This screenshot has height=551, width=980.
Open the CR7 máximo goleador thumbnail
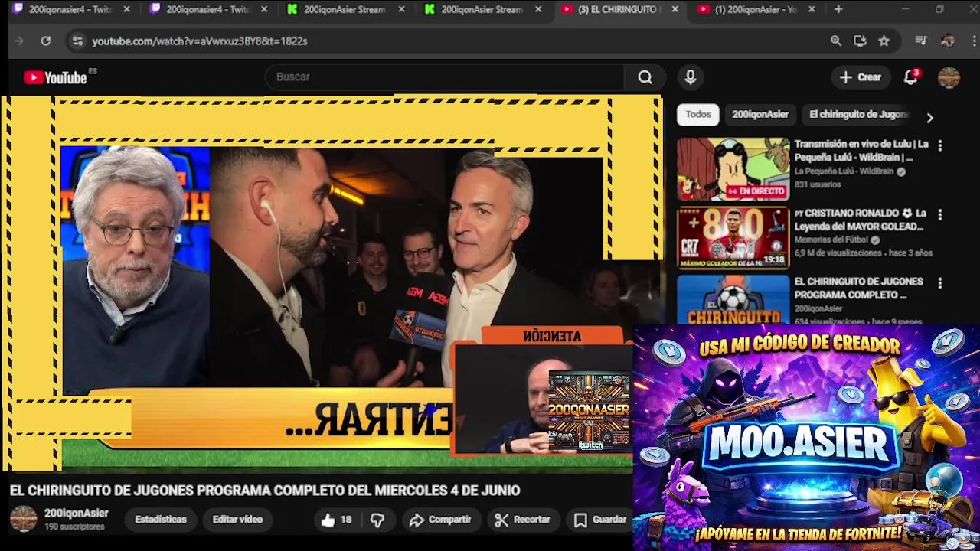(x=733, y=238)
